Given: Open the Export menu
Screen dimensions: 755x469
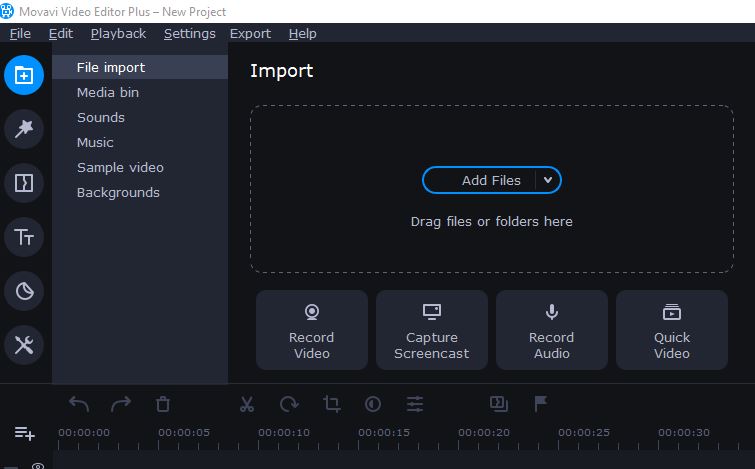Looking at the screenshot, I should (250, 34).
